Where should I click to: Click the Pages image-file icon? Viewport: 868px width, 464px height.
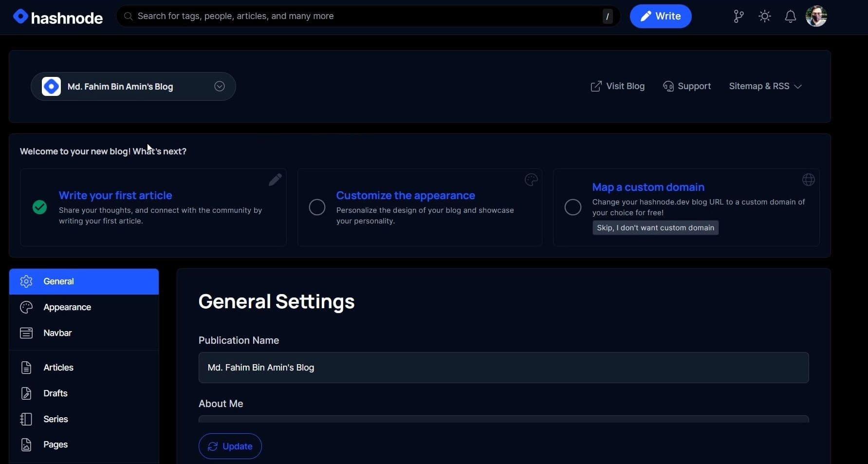coord(26,445)
